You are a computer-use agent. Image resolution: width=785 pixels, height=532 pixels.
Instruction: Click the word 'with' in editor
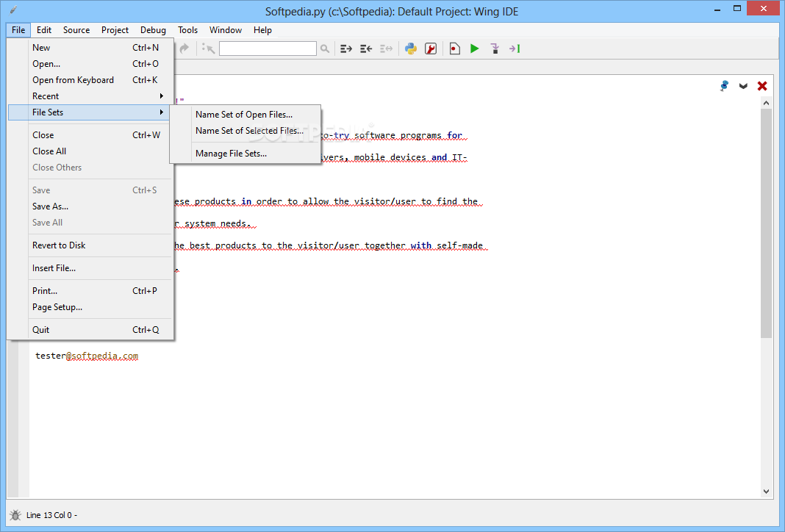420,245
